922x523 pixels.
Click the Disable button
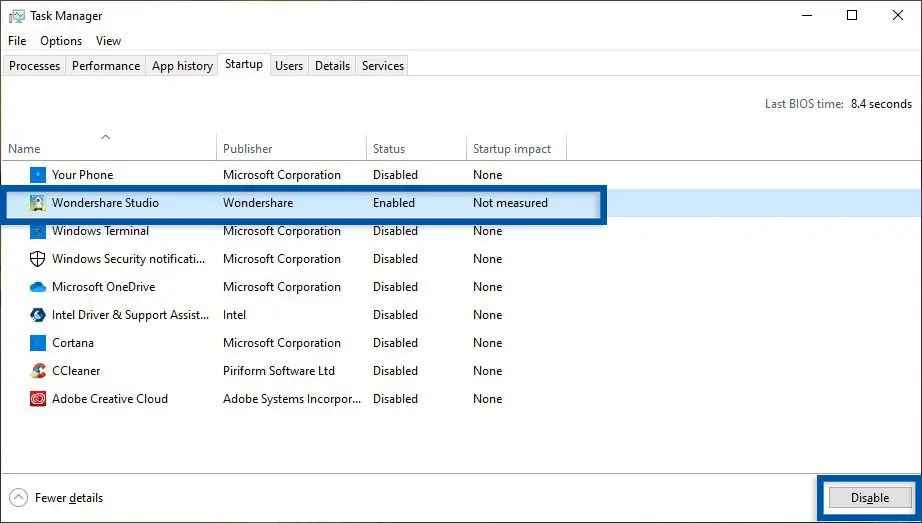click(x=870, y=498)
